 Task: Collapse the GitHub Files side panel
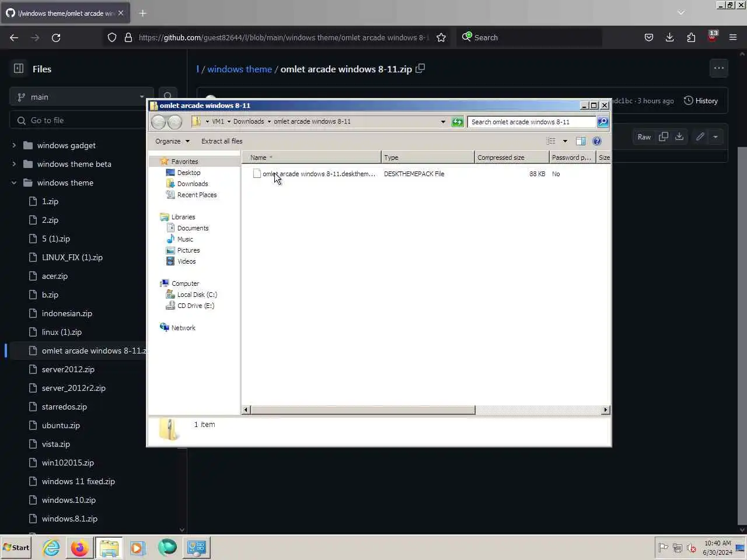pos(19,68)
